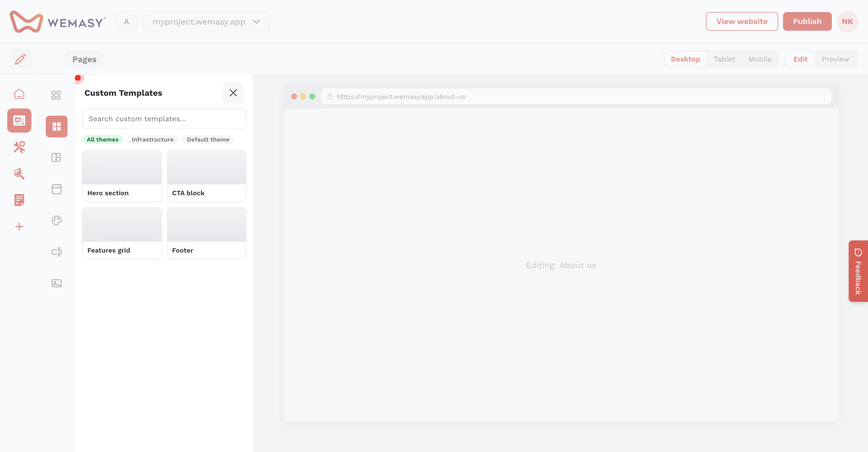Click View website button
Image resolution: width=868 pixels, height=452 pixels.
click(x=742, y=21)
